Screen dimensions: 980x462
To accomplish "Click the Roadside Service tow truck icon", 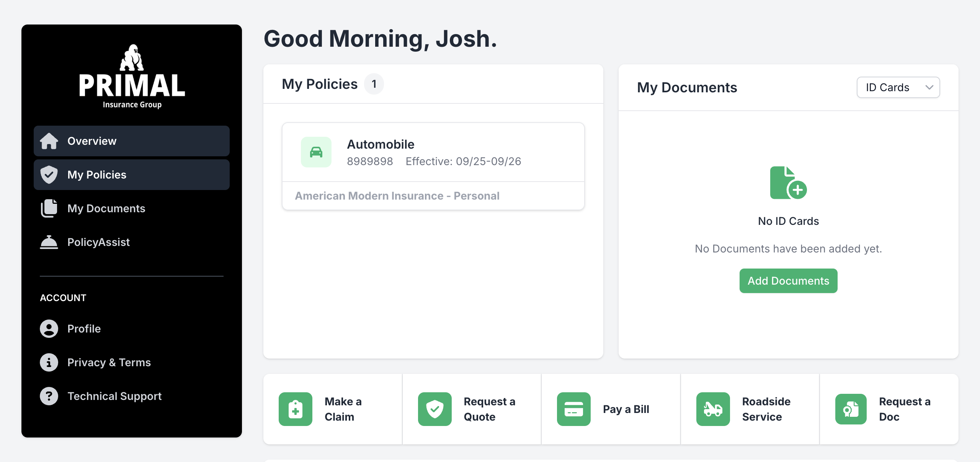I will tap(713, 409).
